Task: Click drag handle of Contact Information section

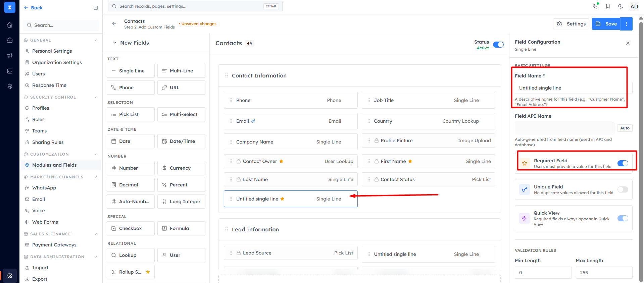Action: (x=227, y=76)
